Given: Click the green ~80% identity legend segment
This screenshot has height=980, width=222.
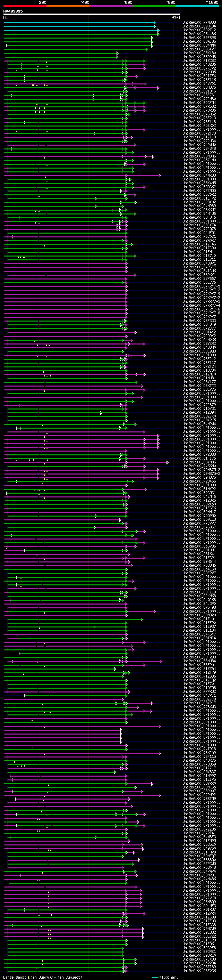Looking at the screenshot, I should 154,6.
